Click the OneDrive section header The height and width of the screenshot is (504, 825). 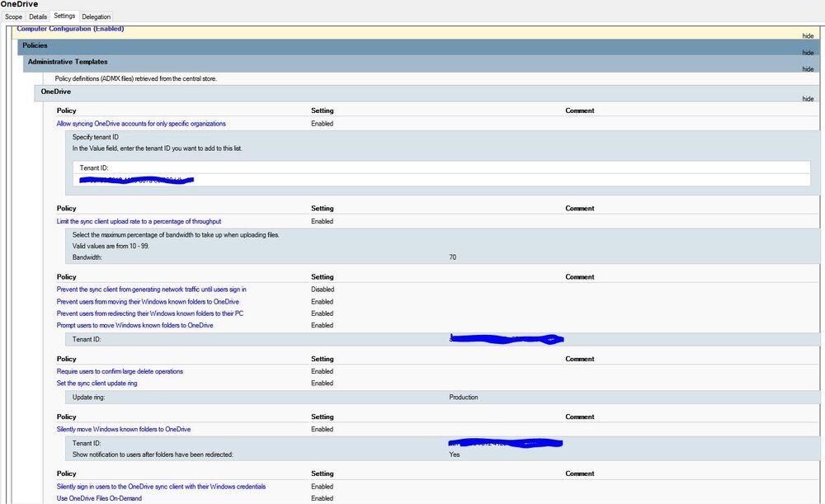pos(427,94)
